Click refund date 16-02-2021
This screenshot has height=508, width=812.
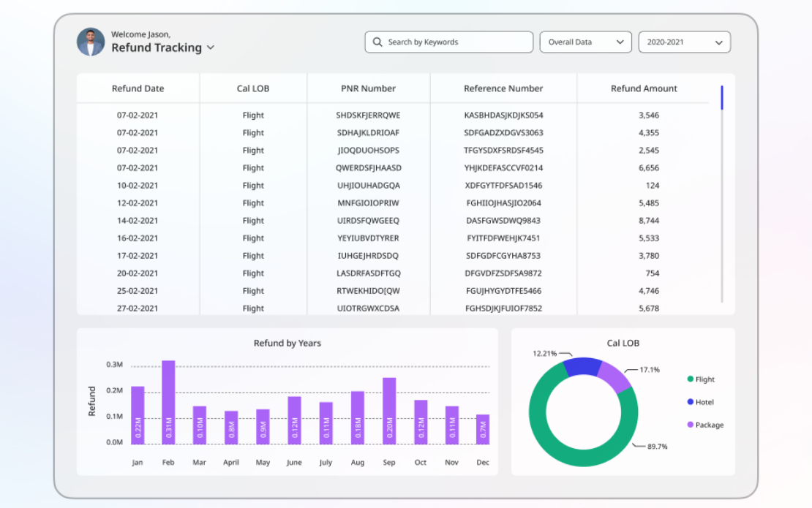pyautogui.click(x=138, y=238)
